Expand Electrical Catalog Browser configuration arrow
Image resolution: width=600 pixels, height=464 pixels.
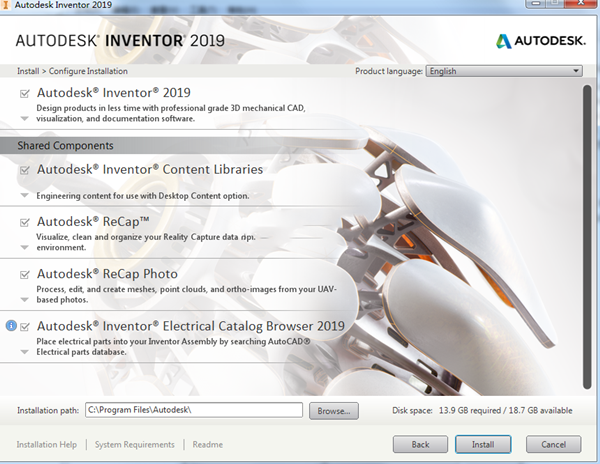[24, 352]
